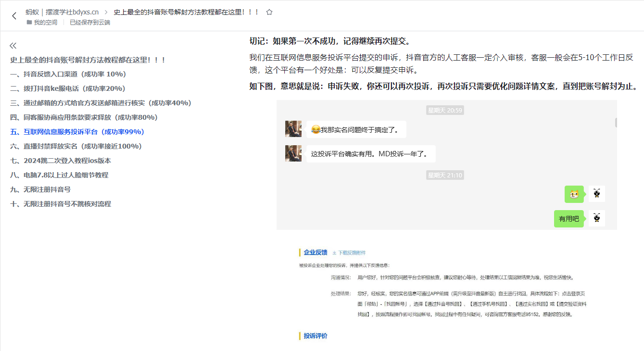Click the 沟通情况 label

(x=341, y=277)
